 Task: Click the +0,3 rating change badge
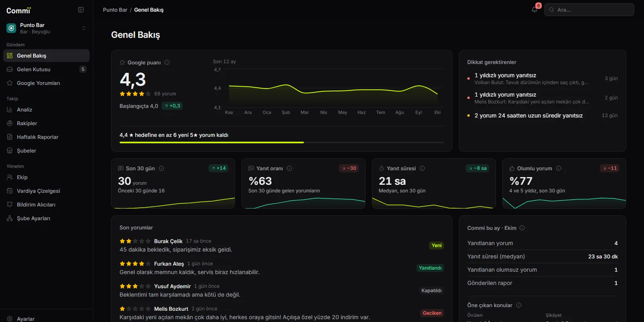(172, 106)
